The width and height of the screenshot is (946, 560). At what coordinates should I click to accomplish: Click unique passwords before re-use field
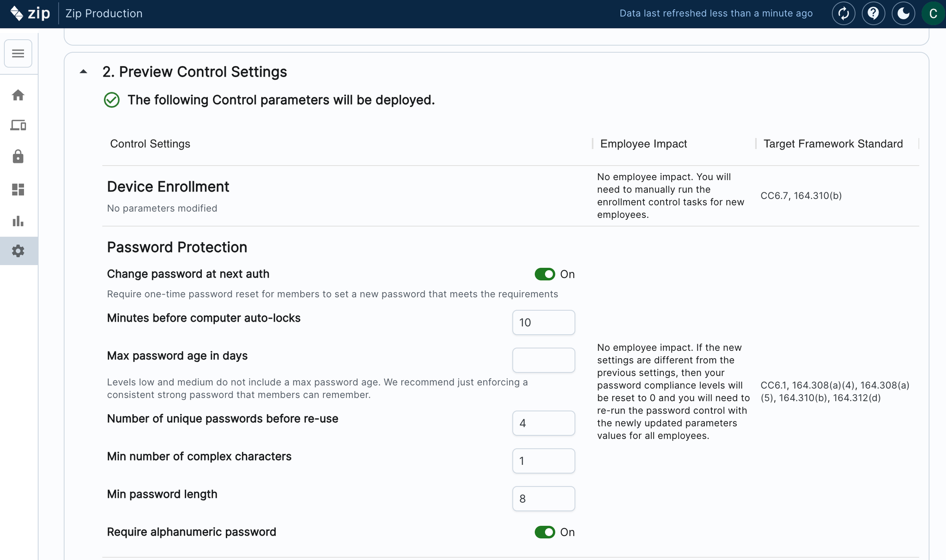click(x=543, y=423)
